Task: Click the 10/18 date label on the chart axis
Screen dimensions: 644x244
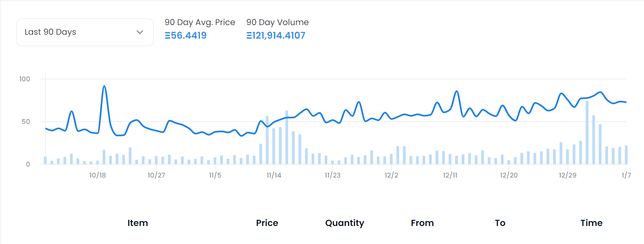Action: 97,175
